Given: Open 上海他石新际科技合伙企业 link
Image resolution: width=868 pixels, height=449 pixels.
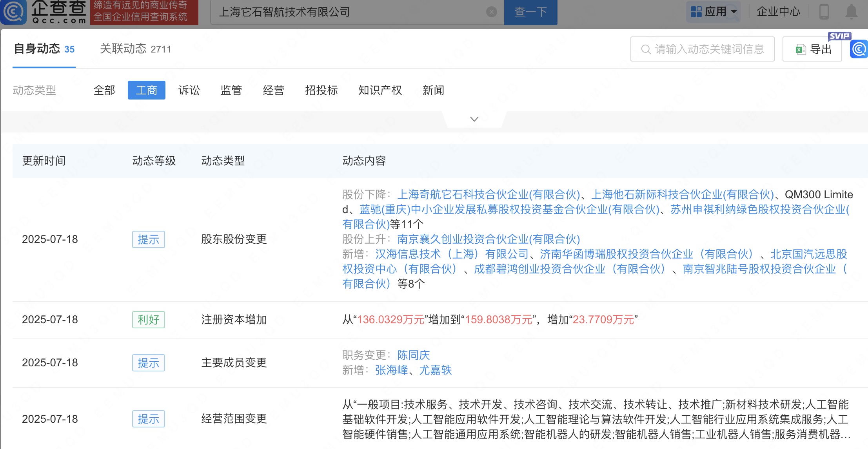Looking at the screenshot, I should pyautogui.click(x=682, y=195).
